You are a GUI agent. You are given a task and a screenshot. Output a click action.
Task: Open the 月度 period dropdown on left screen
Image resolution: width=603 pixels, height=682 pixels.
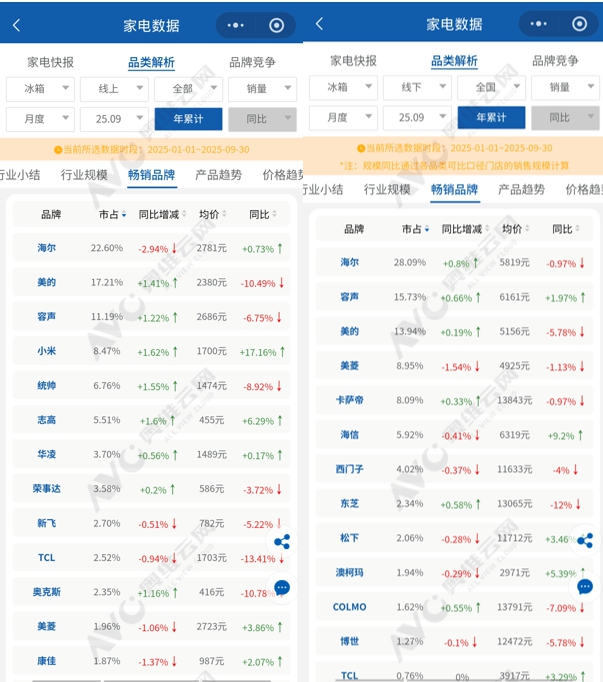click(x=40, y=119)
